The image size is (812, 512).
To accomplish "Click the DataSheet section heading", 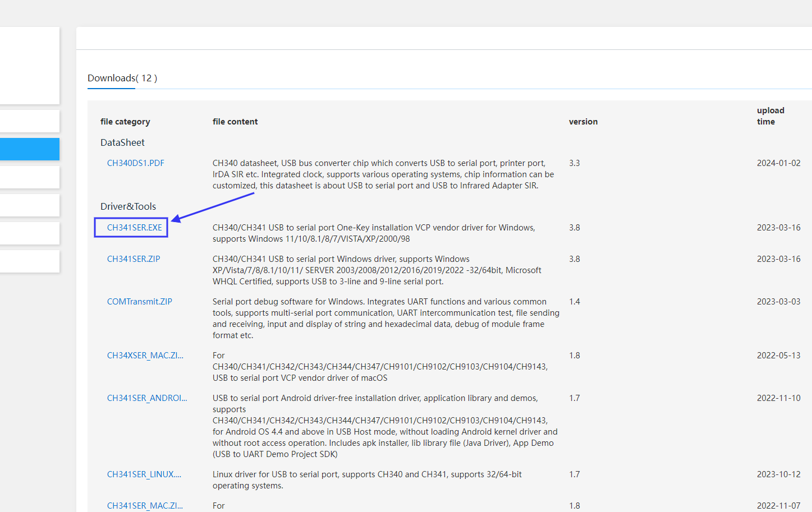I will click(122, 142).
